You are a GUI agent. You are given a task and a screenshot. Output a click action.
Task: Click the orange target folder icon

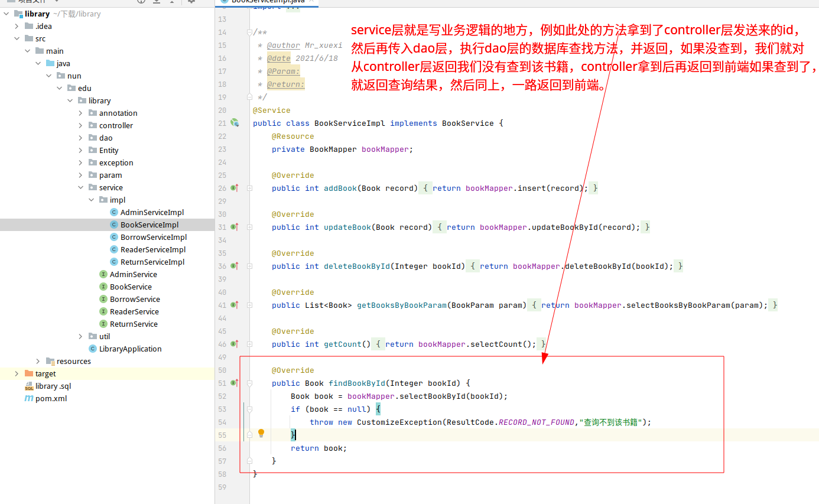pos(29,373)
